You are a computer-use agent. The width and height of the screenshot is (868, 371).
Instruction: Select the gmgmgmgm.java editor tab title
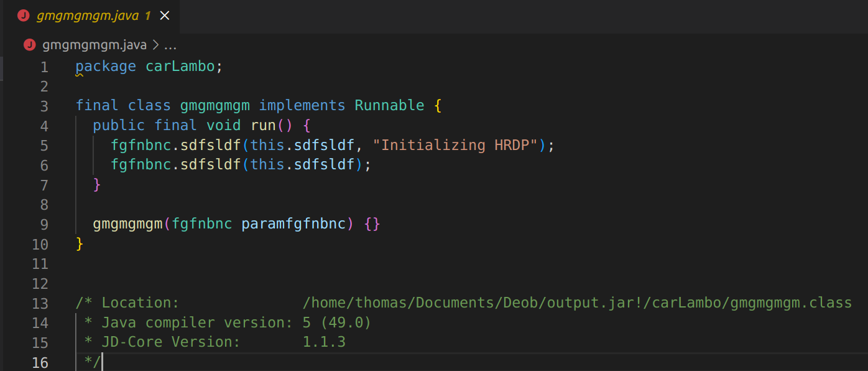click(87, 16)
